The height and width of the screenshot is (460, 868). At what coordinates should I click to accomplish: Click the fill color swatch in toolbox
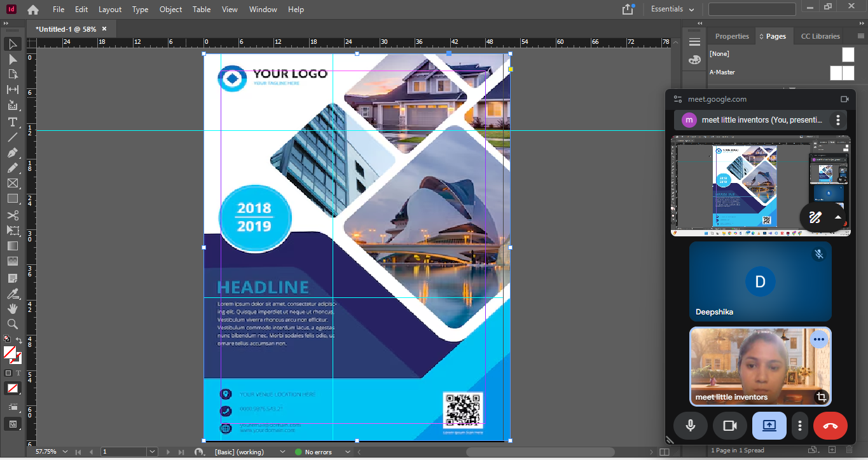click(10, 352)
